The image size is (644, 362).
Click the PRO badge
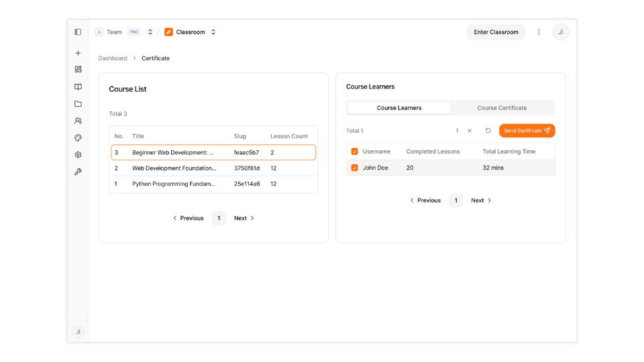tap(134, 32)
